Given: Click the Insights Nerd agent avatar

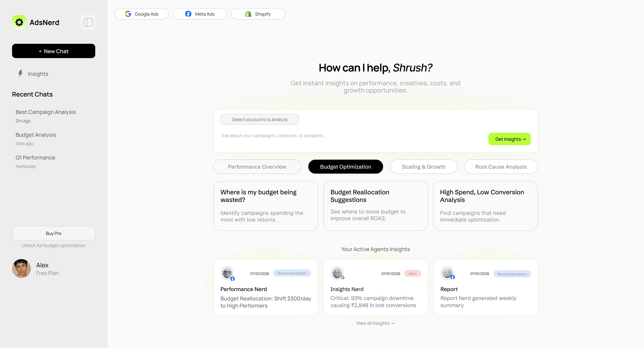Looking at the screenshot, I should point(337,273).
